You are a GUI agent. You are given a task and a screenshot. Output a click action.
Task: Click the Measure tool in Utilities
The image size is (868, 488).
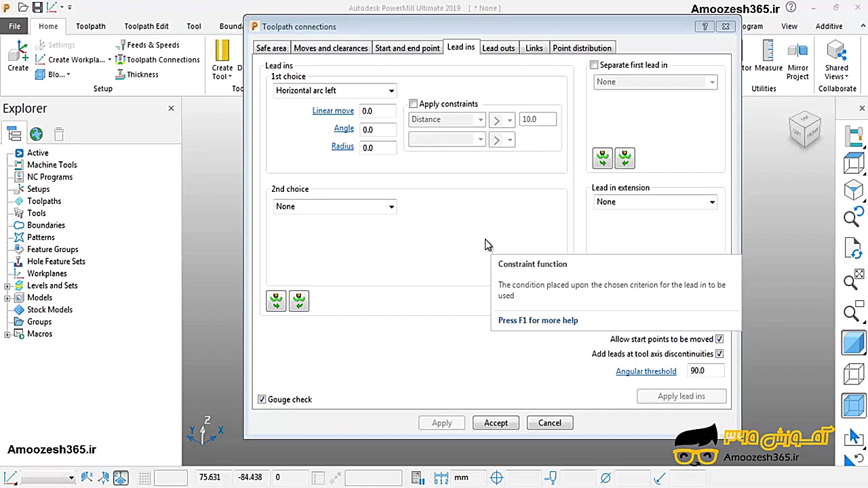pyautogui.click(x=768, y=52)
